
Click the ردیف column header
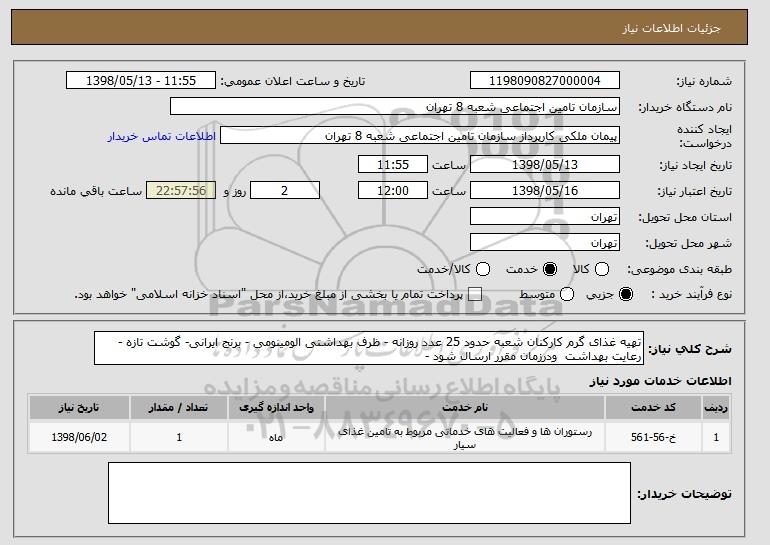[716, 408]
